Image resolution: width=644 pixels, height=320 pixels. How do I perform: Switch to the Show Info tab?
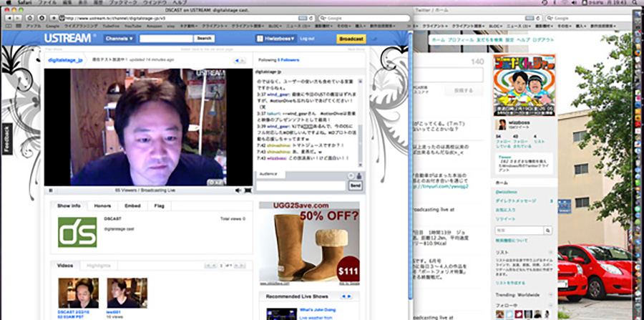pos(69,205)
